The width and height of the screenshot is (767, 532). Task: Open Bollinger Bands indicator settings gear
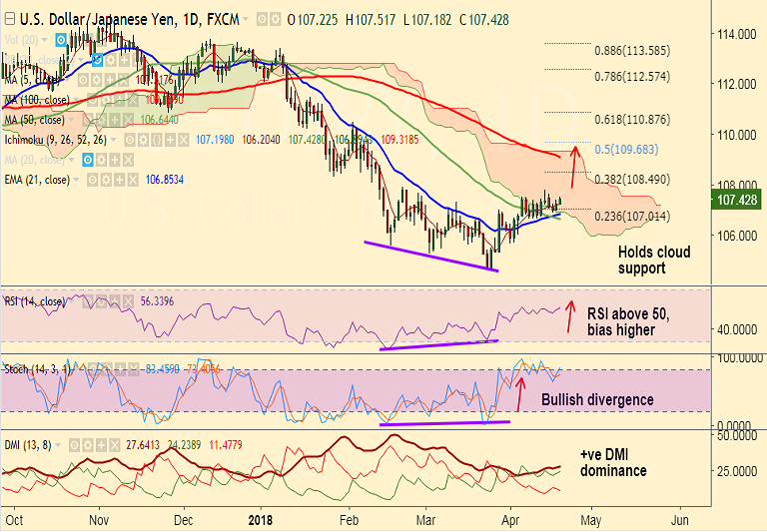[111, 60]
